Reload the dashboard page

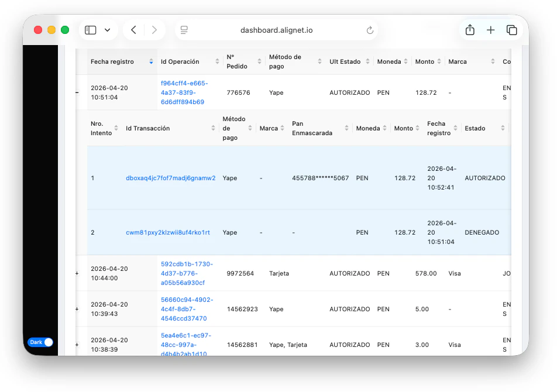[x=370, y=30]
